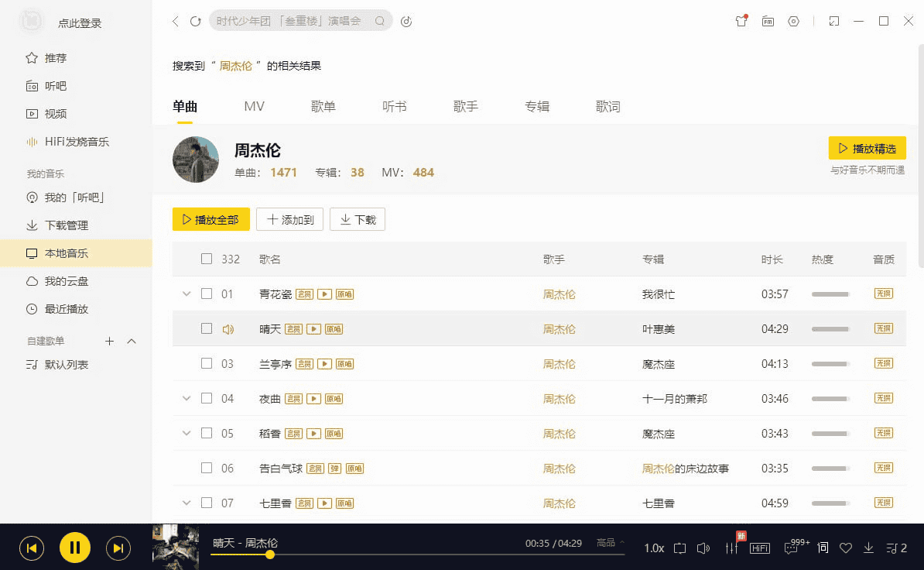Favorite the playing song via heart icon
The height and width of the screenshot is (570, 924).
845,548
